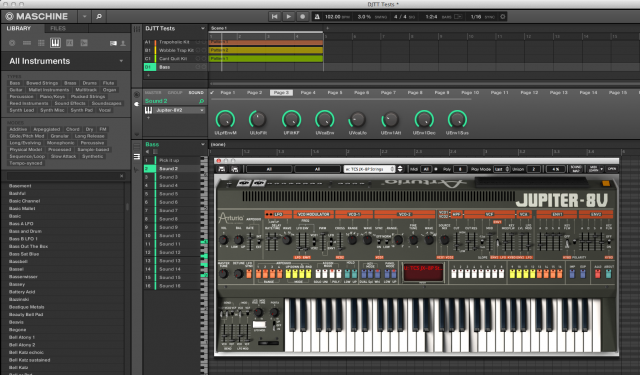Add a new group with plus below Bass
The image size is (640, 375).
pos(148,75)
